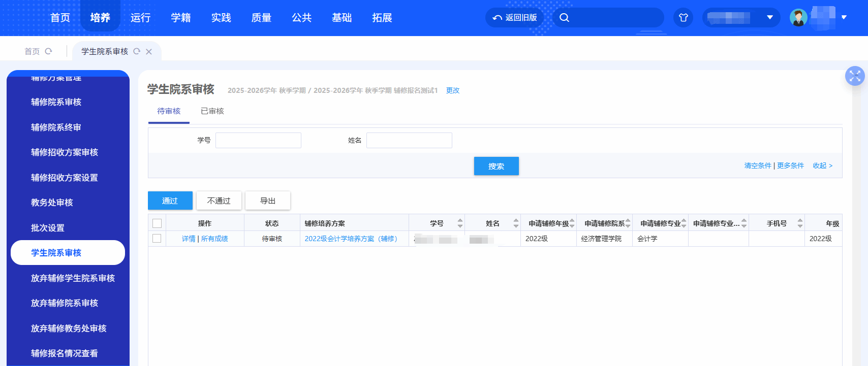Click the search magnifier icon

[564, 18]
